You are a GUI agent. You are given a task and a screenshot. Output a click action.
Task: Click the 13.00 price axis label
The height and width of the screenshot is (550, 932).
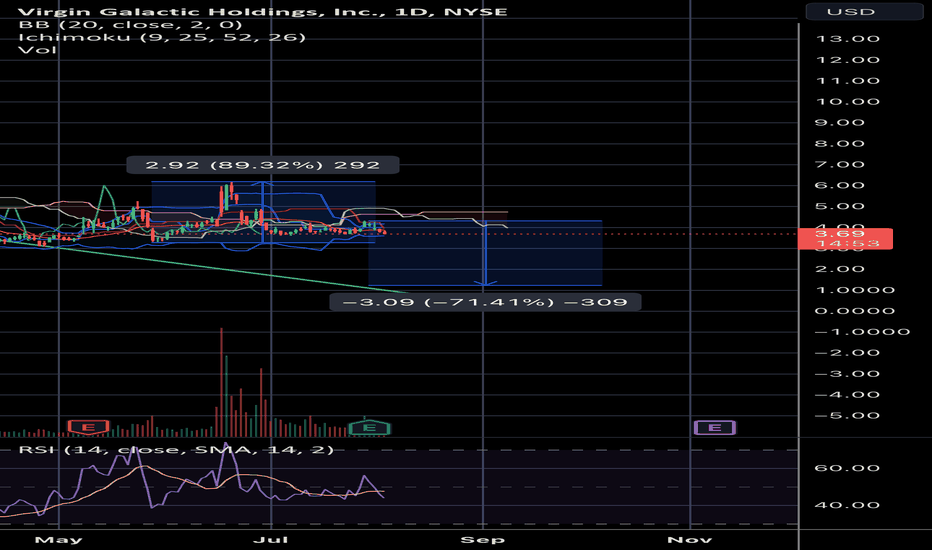(848, 39)
